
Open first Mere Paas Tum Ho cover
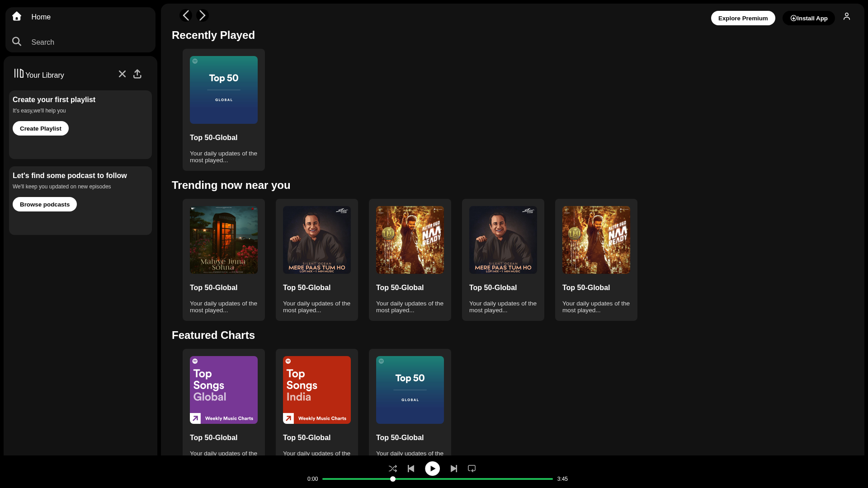pyautogui.click(x=317, y=240)
